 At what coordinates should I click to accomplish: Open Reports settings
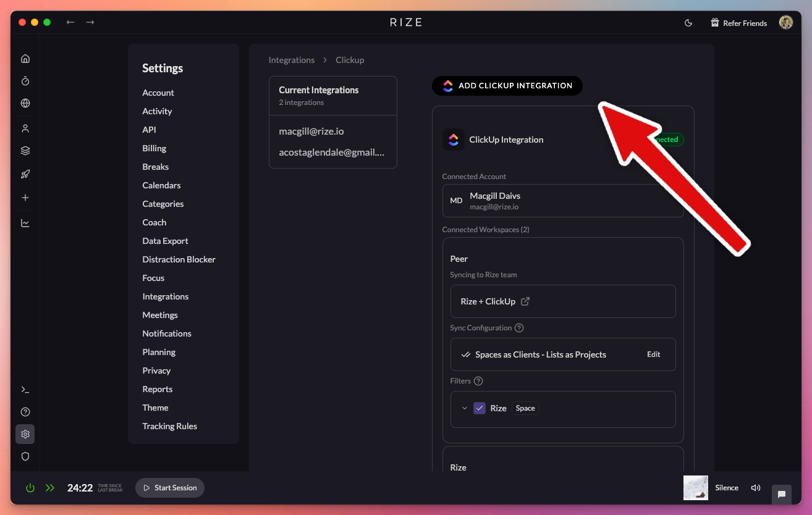click(x=157, y=389)
